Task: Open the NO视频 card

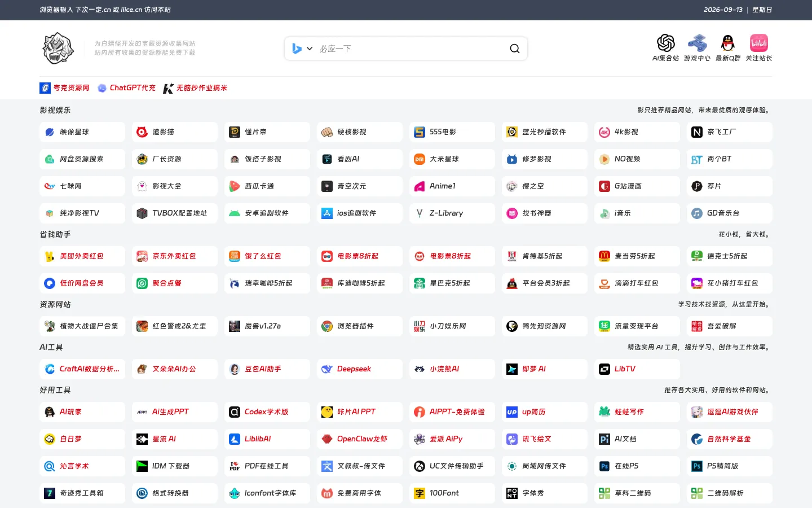Action: click(x=637, y=159)
